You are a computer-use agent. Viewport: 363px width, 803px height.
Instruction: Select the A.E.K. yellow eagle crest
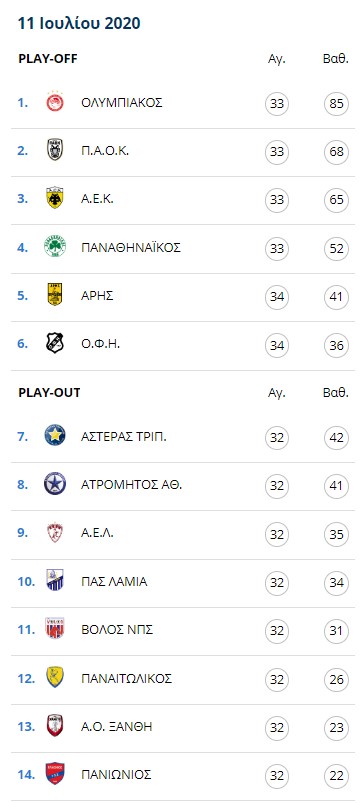pyautogui.click(x=55, y=198)
